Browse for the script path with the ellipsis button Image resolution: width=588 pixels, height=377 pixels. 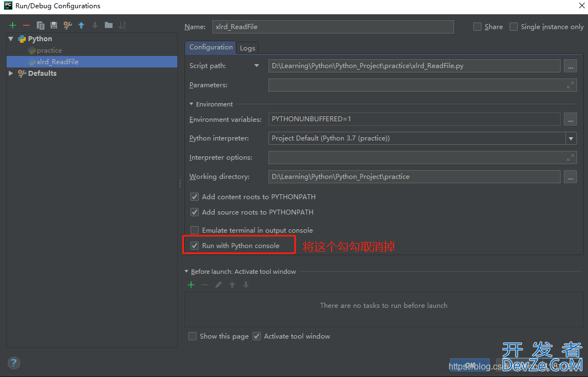[570, 66]
